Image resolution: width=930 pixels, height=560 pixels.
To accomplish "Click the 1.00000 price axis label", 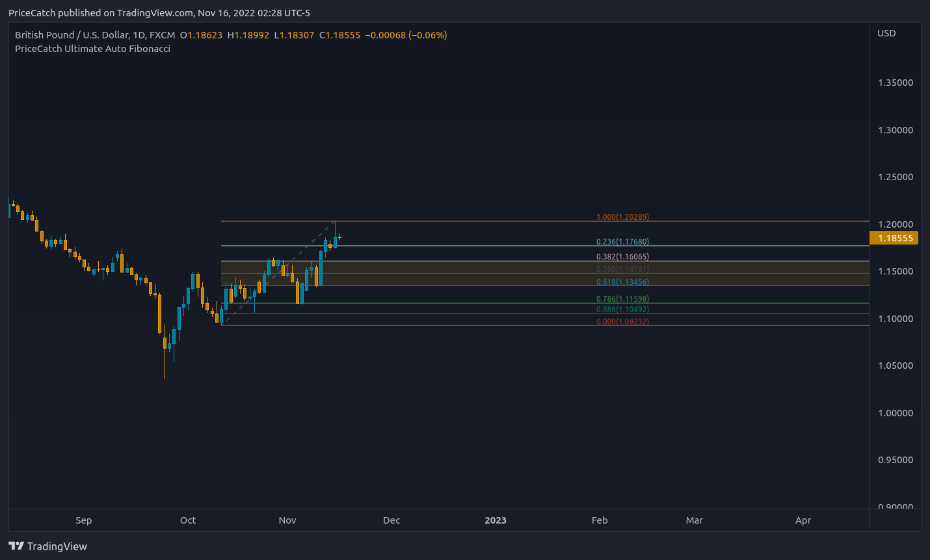I will tap(896, 413).
